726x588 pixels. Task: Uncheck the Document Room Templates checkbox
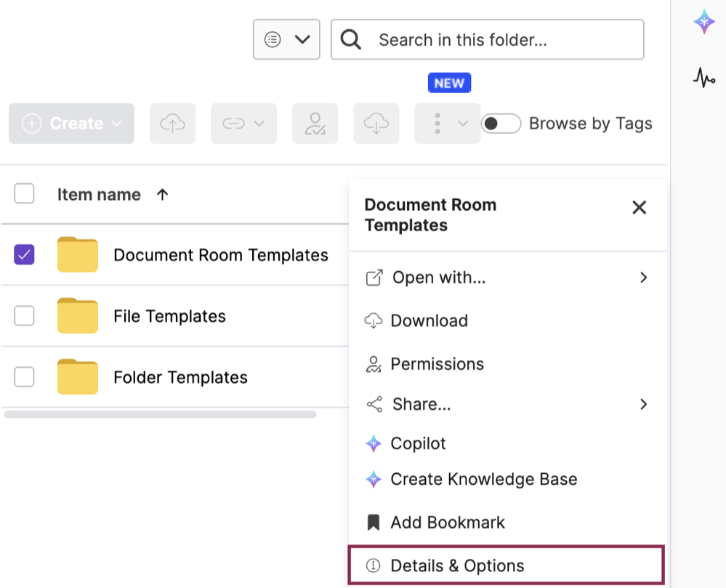(24, 254)
